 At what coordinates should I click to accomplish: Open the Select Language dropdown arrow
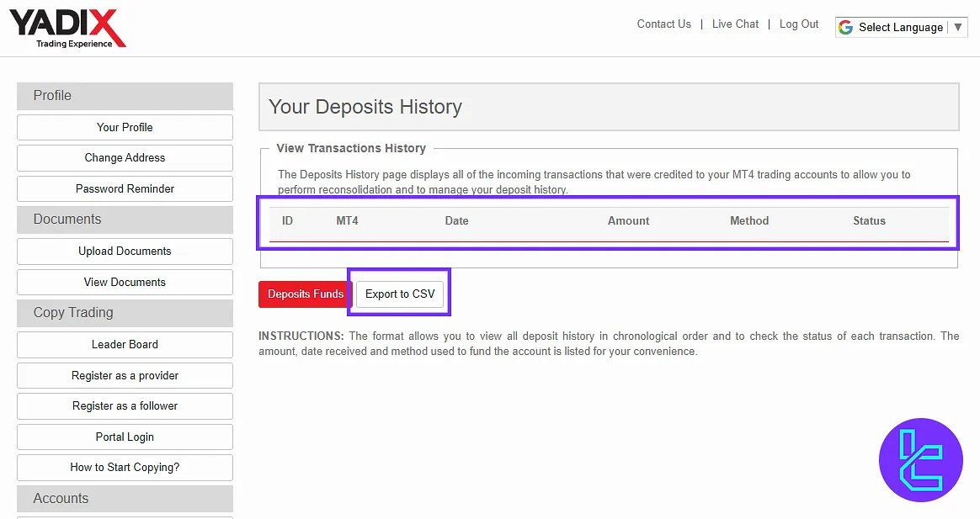[x=957, y=27]
